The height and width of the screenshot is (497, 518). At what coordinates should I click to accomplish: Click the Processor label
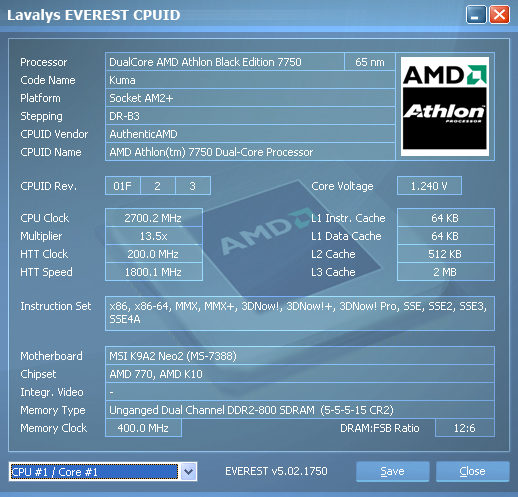pos(44,62)
